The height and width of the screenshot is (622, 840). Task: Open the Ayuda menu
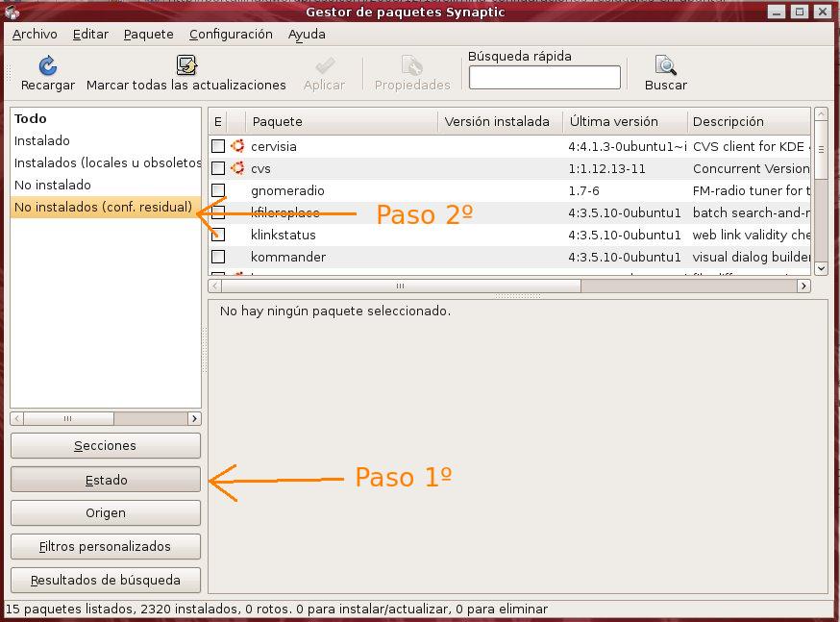[x=307, y=35]
